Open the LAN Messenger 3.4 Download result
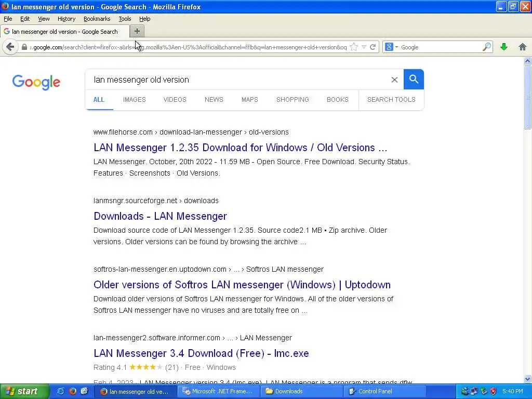 [201, 353]
